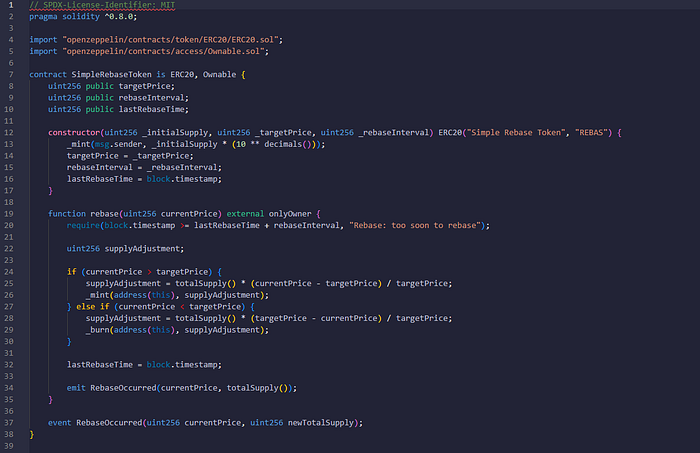Click the event keyword on line 37
The image size is (700, 453).
pos(59,423)
